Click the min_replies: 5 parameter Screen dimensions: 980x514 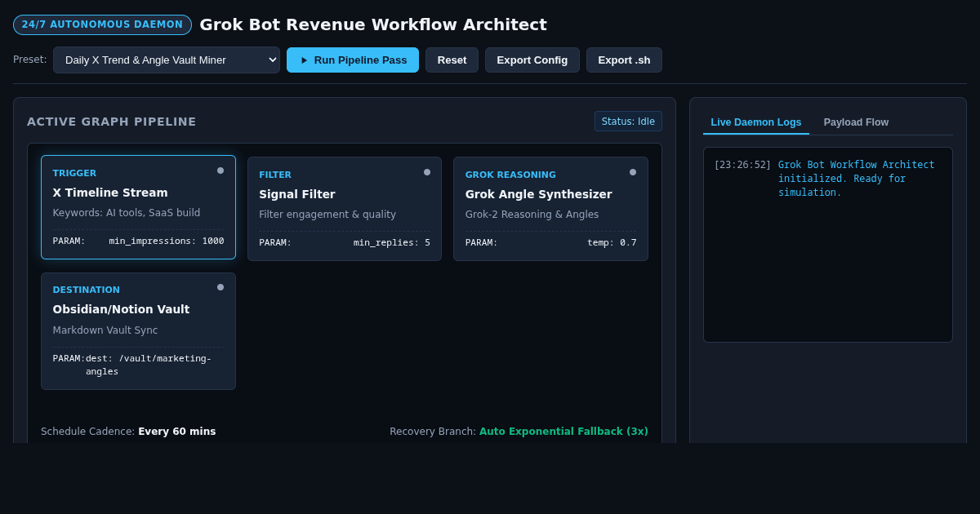point(392,242)
